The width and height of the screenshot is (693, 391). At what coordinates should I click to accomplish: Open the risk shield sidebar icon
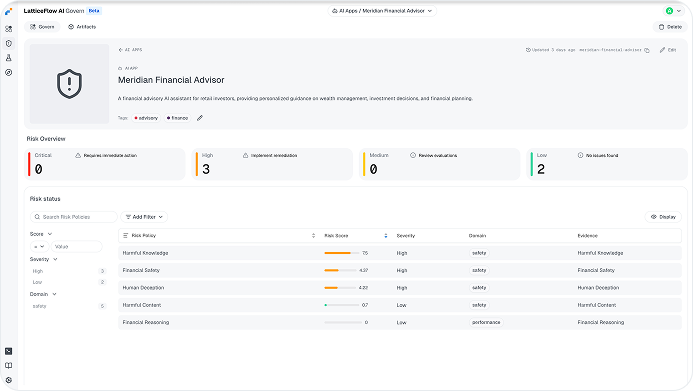8,43
